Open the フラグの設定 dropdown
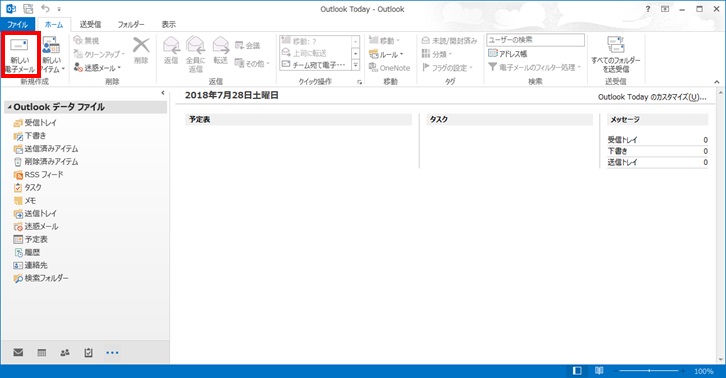Viewport: 726px width, 378px height. coord(447,68)
